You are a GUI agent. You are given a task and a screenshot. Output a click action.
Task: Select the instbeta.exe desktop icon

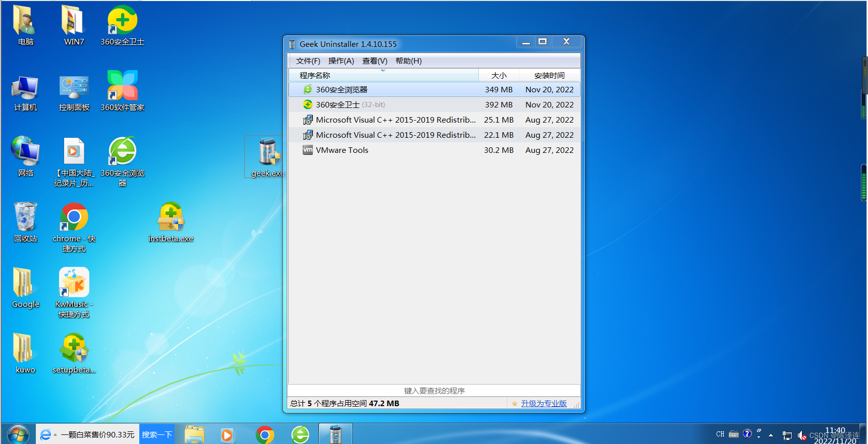pyautogui.click(x=171, y=222)
